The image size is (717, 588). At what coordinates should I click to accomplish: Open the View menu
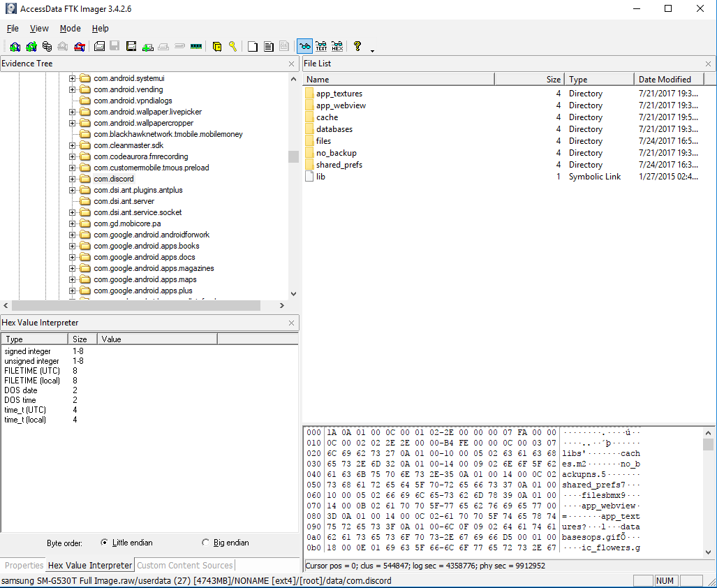click(39, 29)
